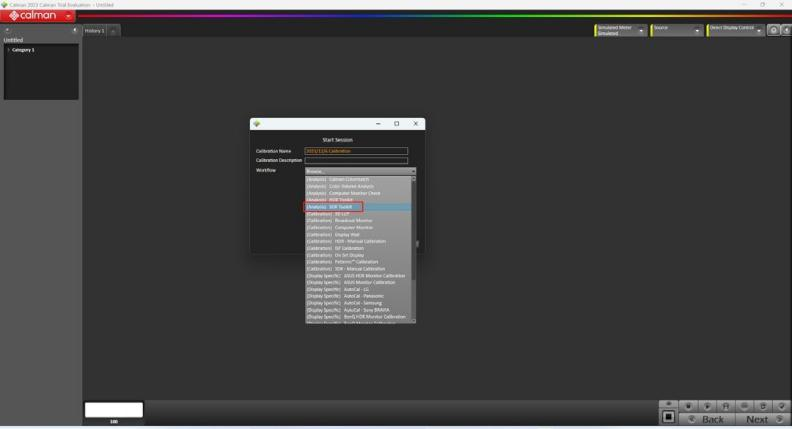Select AutoCal - Panasonic workflow
The image size is (792, 429).
[358, 296]
